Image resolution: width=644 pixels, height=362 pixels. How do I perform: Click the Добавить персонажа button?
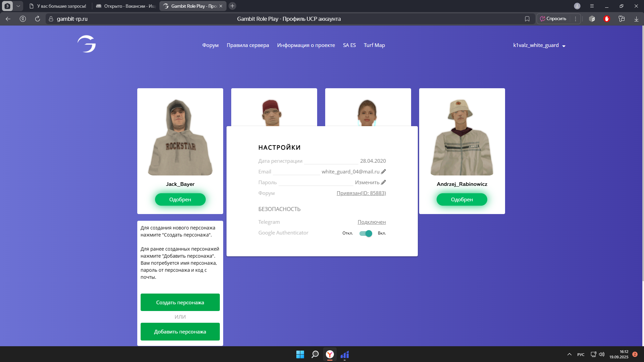tap(180, 331)
